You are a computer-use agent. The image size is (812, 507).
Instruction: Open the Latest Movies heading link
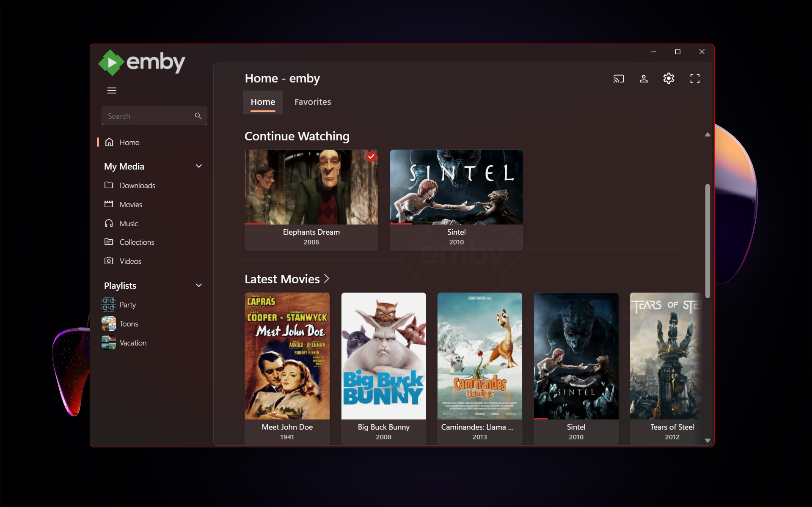282,279
